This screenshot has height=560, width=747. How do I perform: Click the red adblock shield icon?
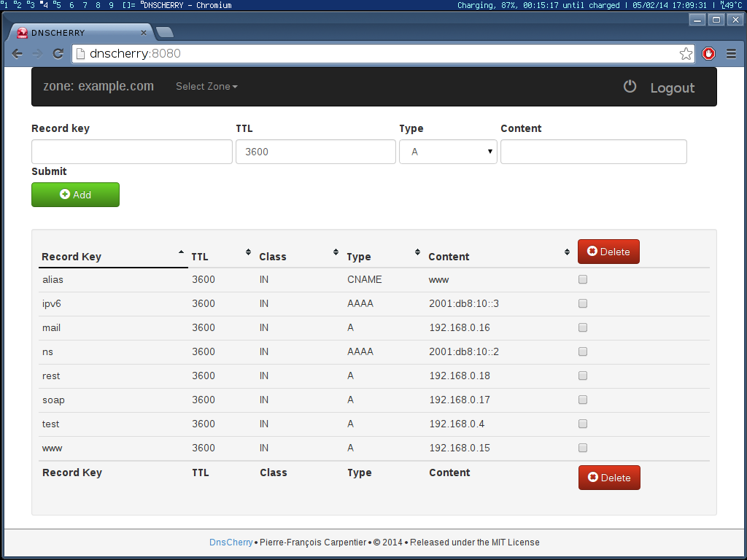point(708,53)
